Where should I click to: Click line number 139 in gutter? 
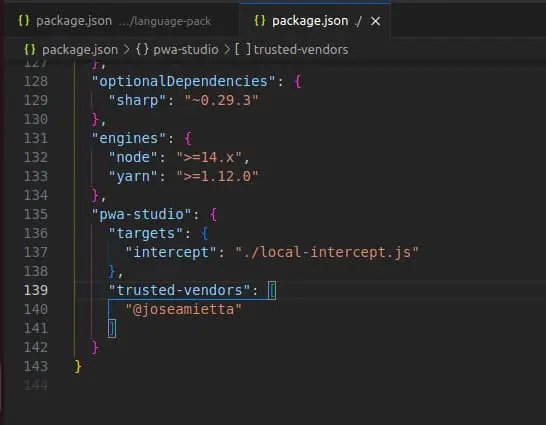pos(36,290)
